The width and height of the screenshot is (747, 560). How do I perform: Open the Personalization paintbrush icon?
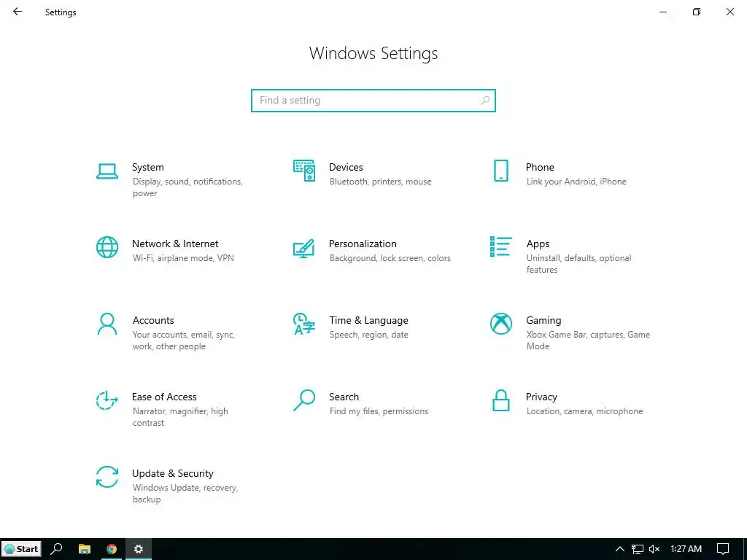tap(304, 248)
